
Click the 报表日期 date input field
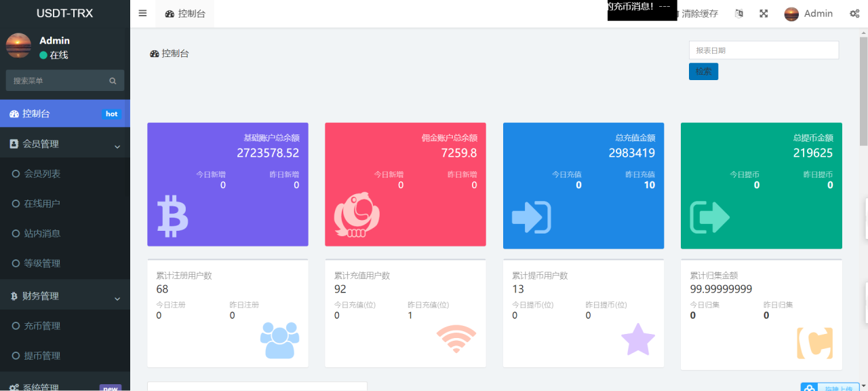tap(764, 50)
